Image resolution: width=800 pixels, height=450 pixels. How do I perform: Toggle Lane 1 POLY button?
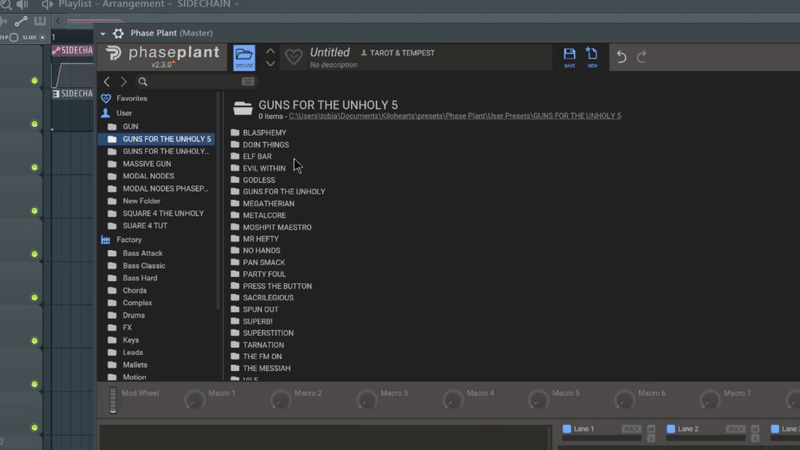point(631,429)
